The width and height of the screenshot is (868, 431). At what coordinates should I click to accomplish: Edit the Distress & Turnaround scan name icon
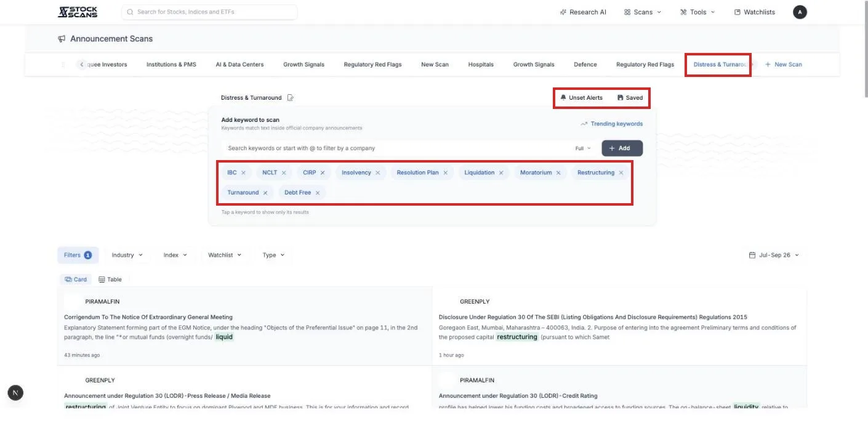click(291, 97)
